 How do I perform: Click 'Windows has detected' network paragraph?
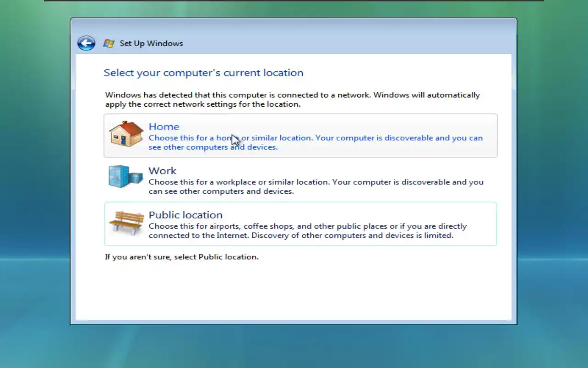pyautogui.click(x=293, y=99)
